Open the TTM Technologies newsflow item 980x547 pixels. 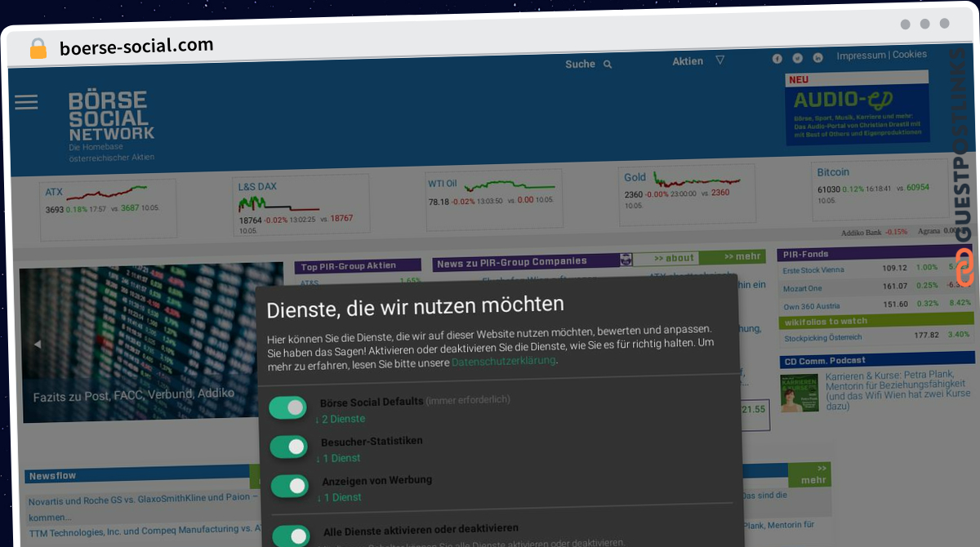pyautogui.click(x=145, y=531)
